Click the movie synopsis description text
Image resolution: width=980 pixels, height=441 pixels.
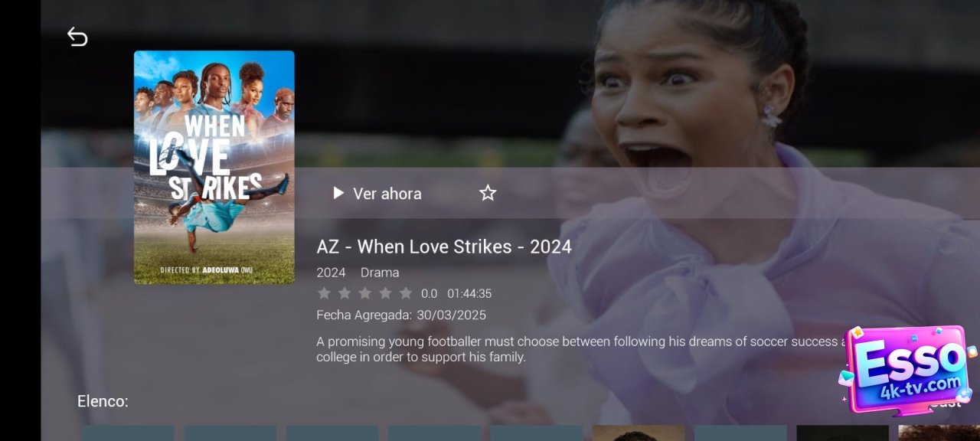581,349
